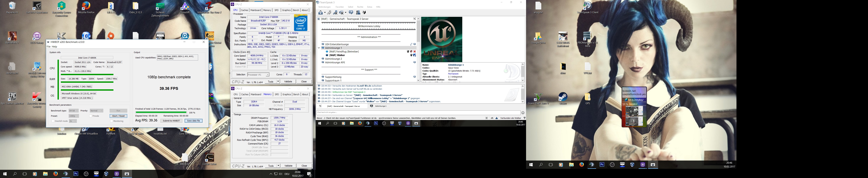Viewport: 868px width, 178px height.
Task: Tick the Pmode checkbox in HWBOT
Action: click(x=91, y=116)
